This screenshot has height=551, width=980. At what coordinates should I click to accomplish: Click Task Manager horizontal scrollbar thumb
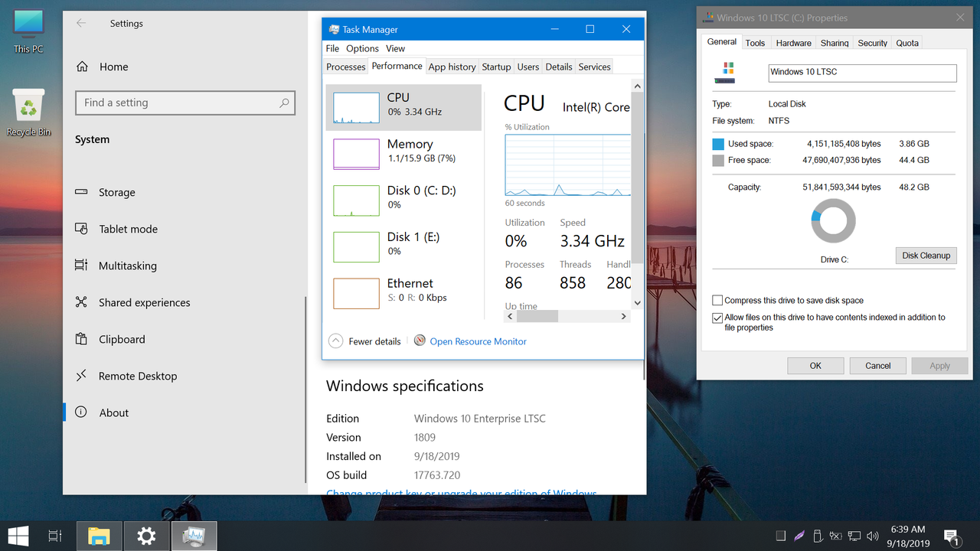(x=537, y=316)
